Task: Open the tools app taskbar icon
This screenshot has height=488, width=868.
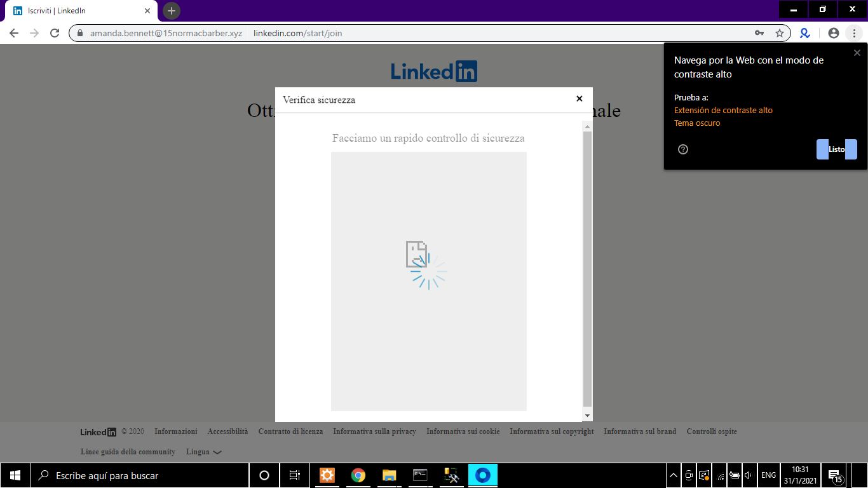Action: pos(451,475)
